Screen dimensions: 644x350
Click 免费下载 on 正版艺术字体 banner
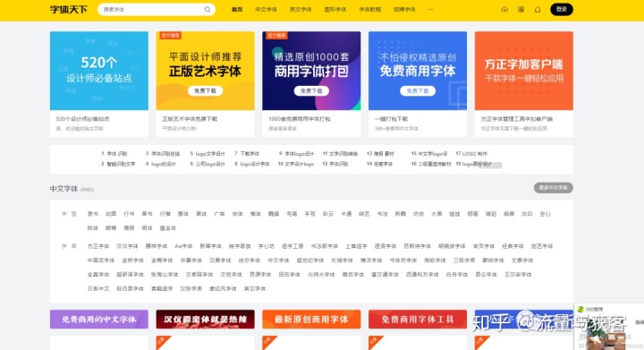[x=206, y=90]
